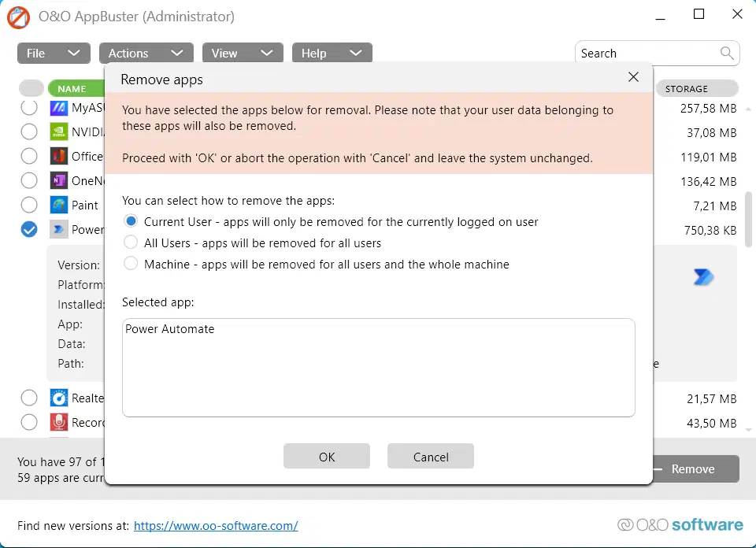756x548 pixels.
Task: Click into the Search input field
Action: click(646, 53)
